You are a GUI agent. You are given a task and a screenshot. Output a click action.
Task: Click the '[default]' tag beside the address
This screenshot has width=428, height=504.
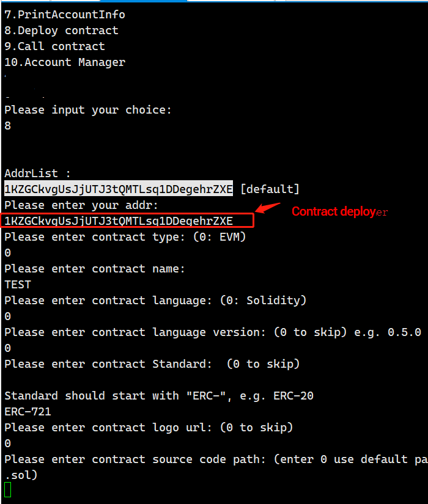click(270, 189)
